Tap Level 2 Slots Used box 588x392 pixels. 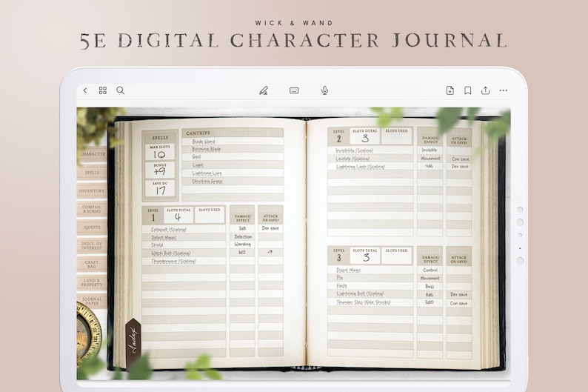(x=396, y=136)
